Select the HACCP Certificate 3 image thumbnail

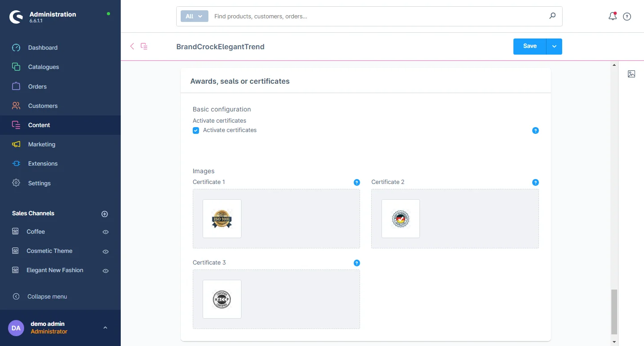point(222,299)
